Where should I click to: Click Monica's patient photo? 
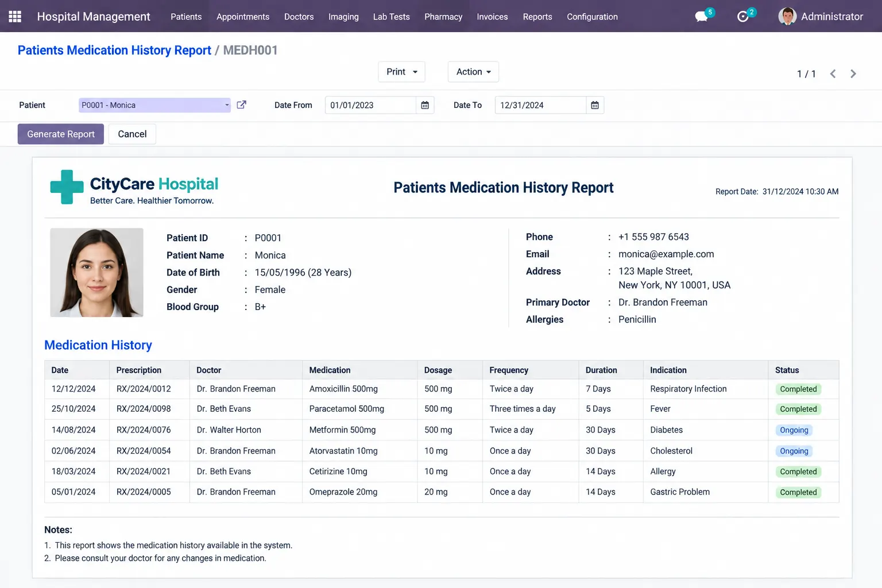tap(96, 272)
